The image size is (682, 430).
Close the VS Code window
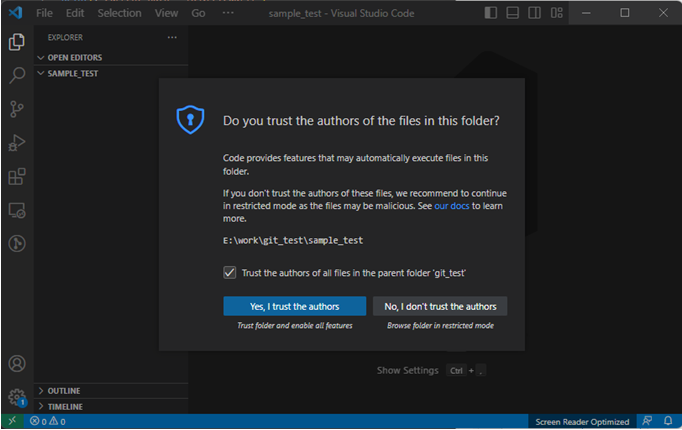pyautogui.click(x=663, y=13)
